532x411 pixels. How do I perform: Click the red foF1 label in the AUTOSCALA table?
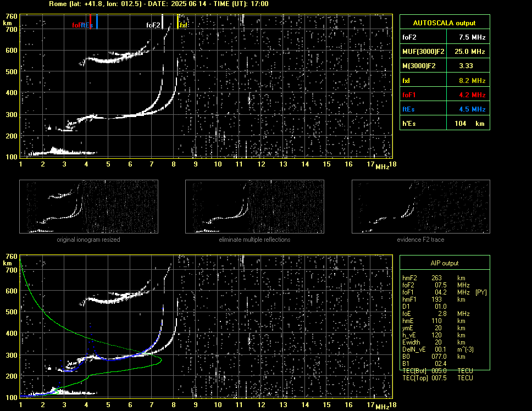click(409, 95)
